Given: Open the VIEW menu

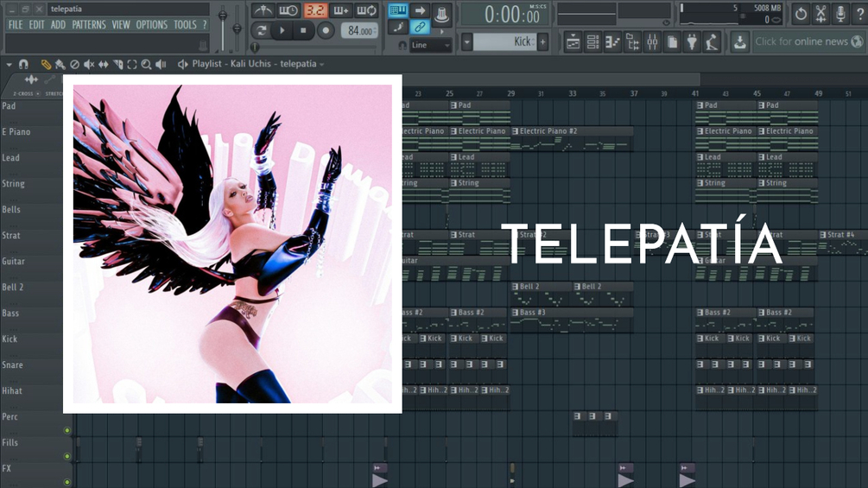Looking at the screenshot, I should click(121, 25).
